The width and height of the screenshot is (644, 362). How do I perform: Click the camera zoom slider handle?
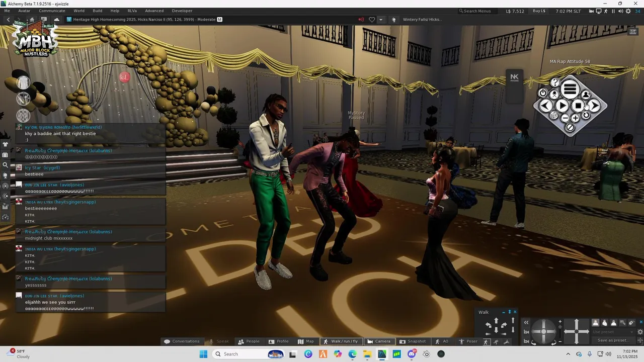[560, 327]
